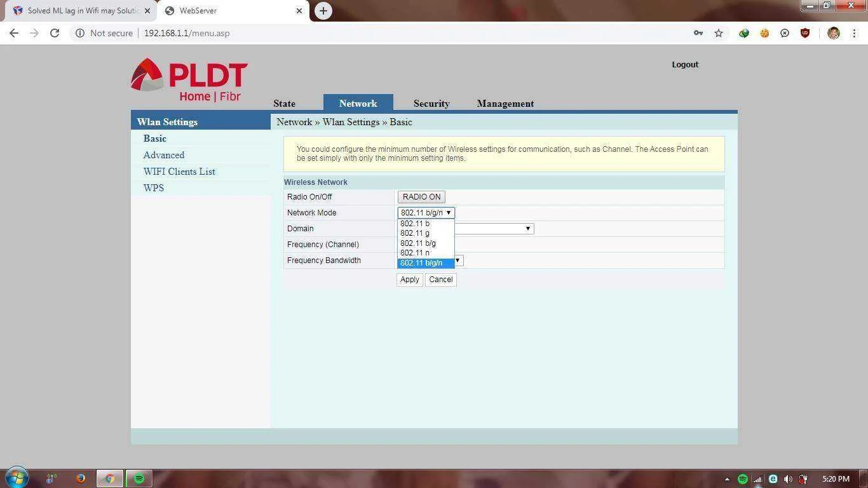Screen dimensions: 868x488
Task: Open the State menu tab
Action: click(284, 104)
